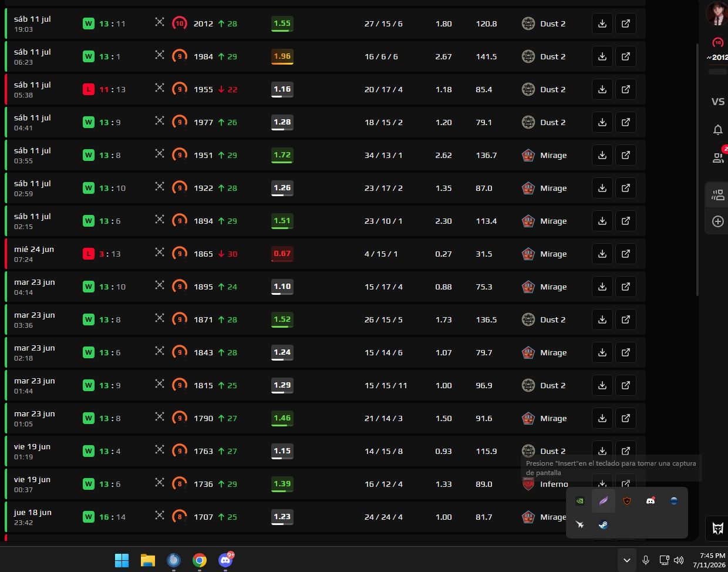Open the volume control in system tray

click(x=679, y=560)
